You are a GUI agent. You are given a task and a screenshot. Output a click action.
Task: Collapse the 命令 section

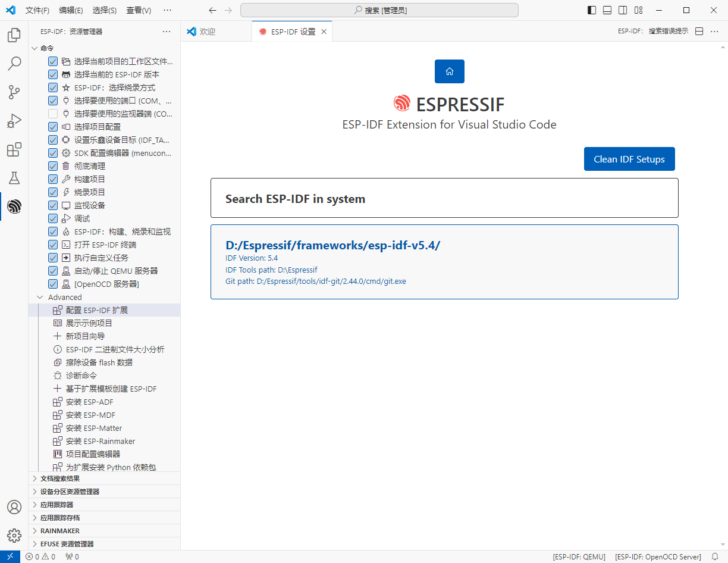104,48
